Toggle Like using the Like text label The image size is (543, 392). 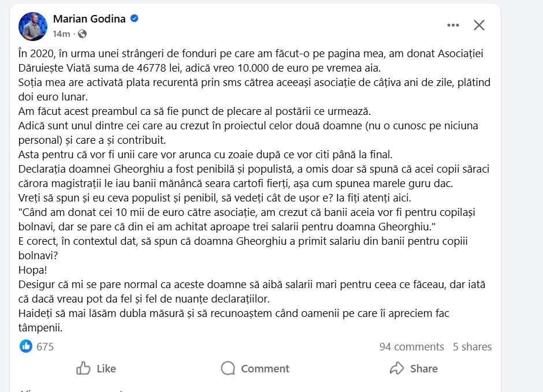pos(106,368)
